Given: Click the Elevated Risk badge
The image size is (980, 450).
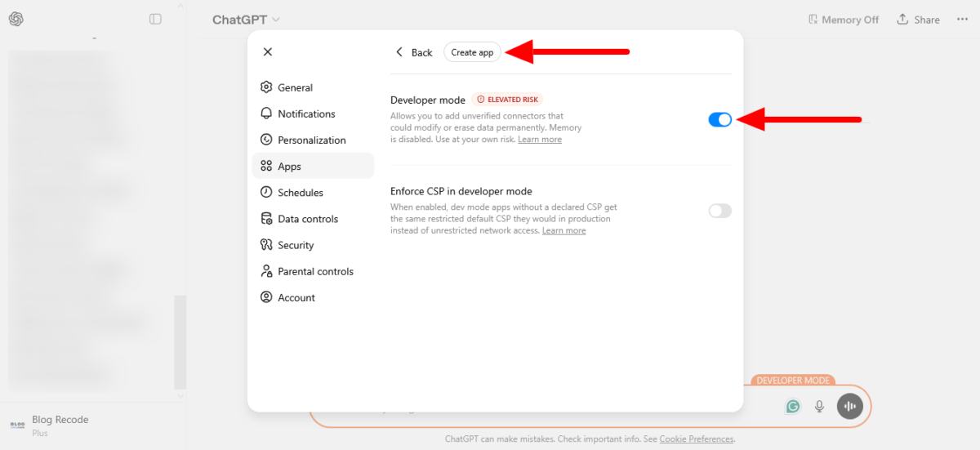Looking at the screenshot, I should click(507, 100).
